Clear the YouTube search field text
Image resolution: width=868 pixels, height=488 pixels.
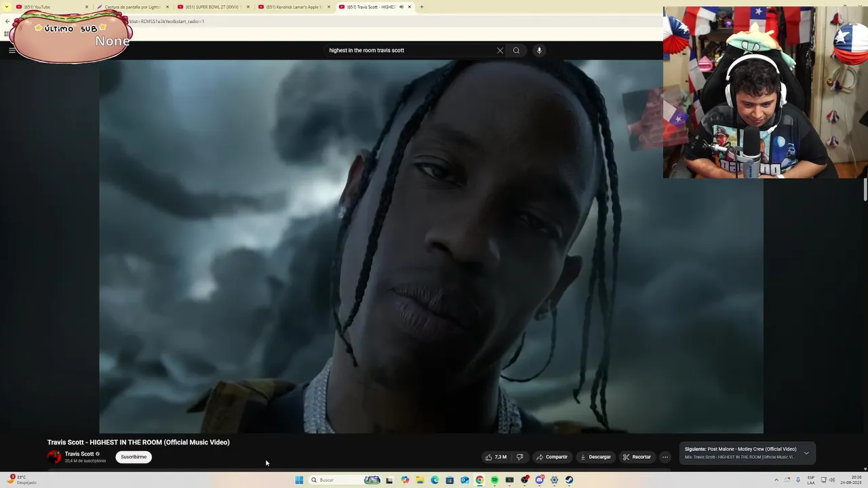(x=500, y=50)
